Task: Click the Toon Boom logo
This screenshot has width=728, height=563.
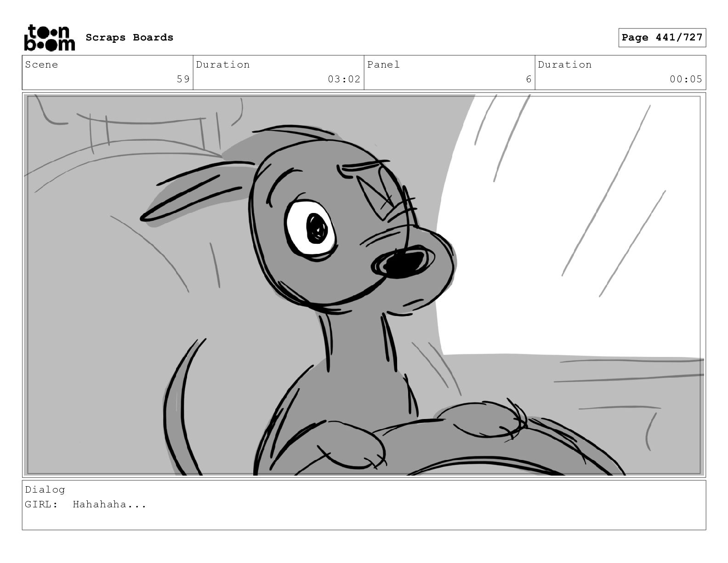Action: coord(49,38)
